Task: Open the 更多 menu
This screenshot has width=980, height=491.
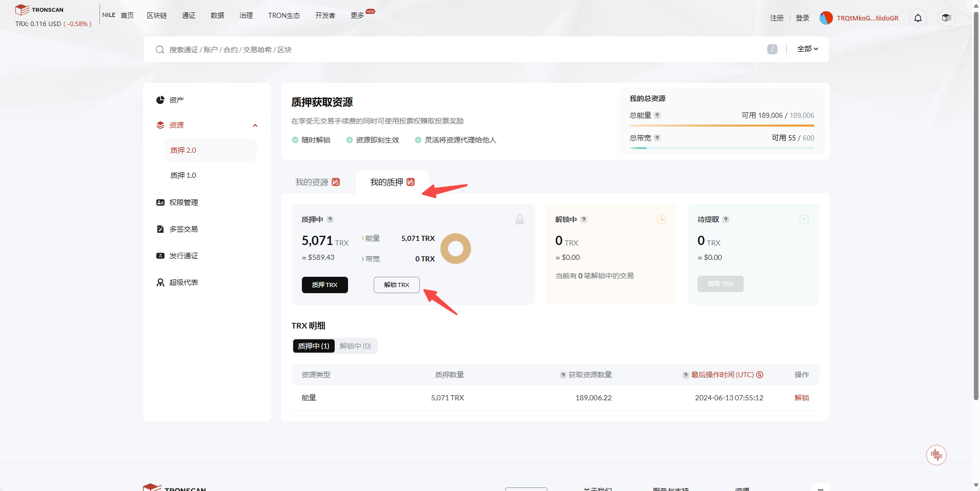Action: click(x=357, y=15)
